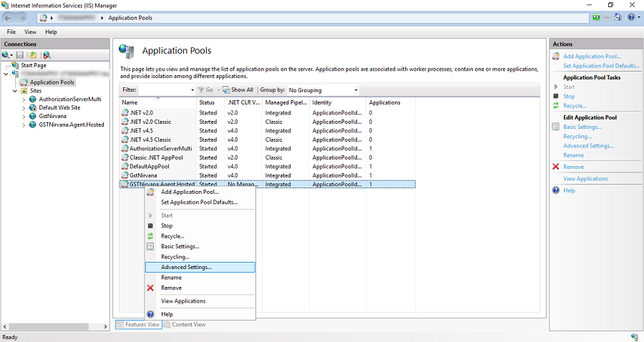Expand the GSTNirvana.Agent.Hosted site node

tap(24, 125)
